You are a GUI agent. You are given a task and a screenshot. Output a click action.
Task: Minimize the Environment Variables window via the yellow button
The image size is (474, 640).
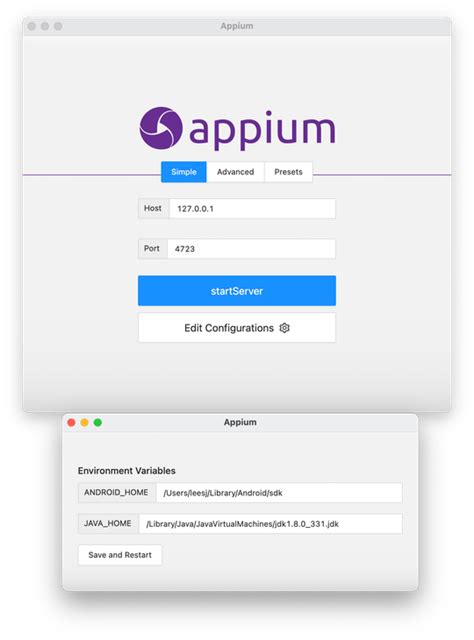(85, 422)
